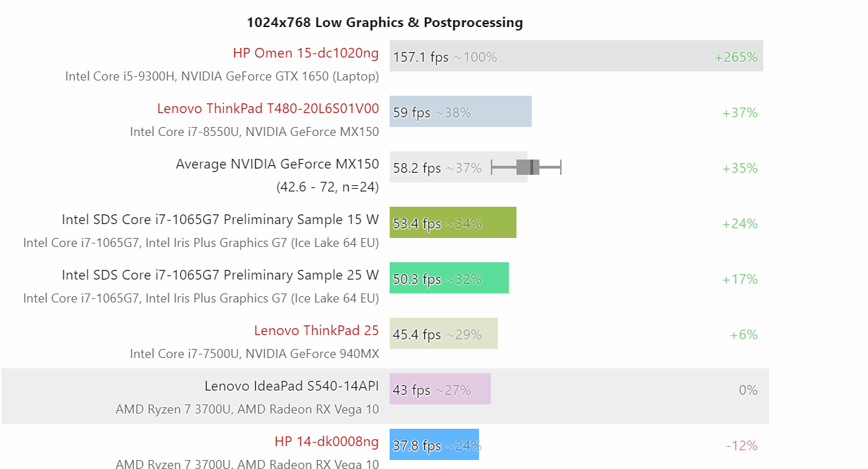Click the bright blue 37.8 fps bar
The image size is (868, 469).
pyautogui.click(x=434, y=445)
